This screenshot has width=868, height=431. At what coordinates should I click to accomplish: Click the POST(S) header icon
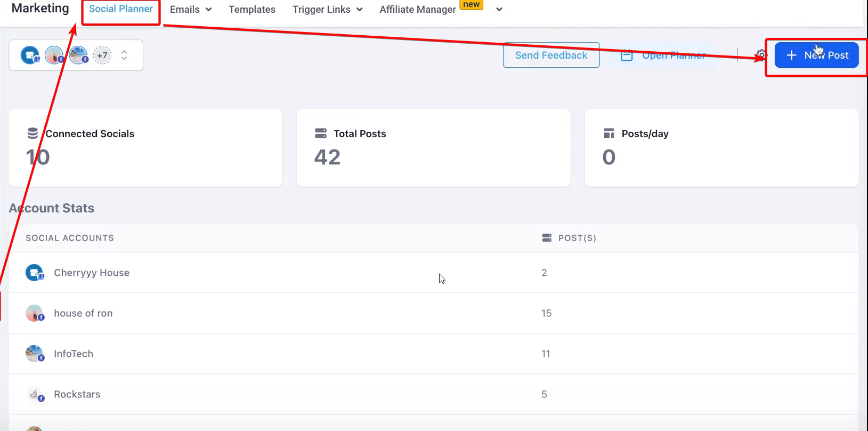pyautogui.click(x=547, y=238)
